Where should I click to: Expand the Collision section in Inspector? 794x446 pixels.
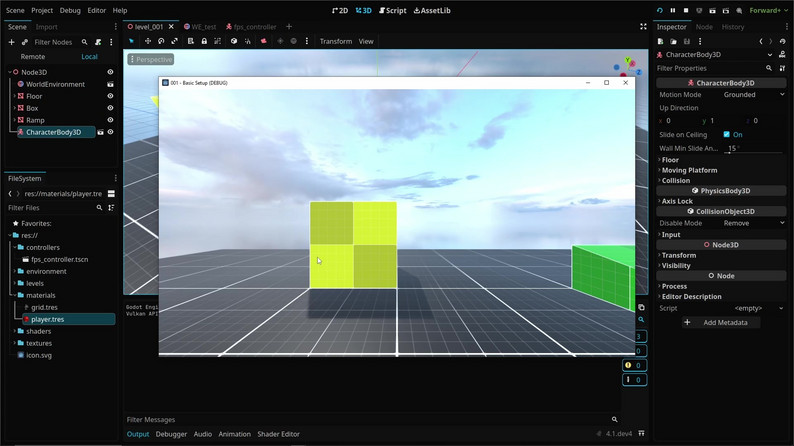[x=674, y=181]
